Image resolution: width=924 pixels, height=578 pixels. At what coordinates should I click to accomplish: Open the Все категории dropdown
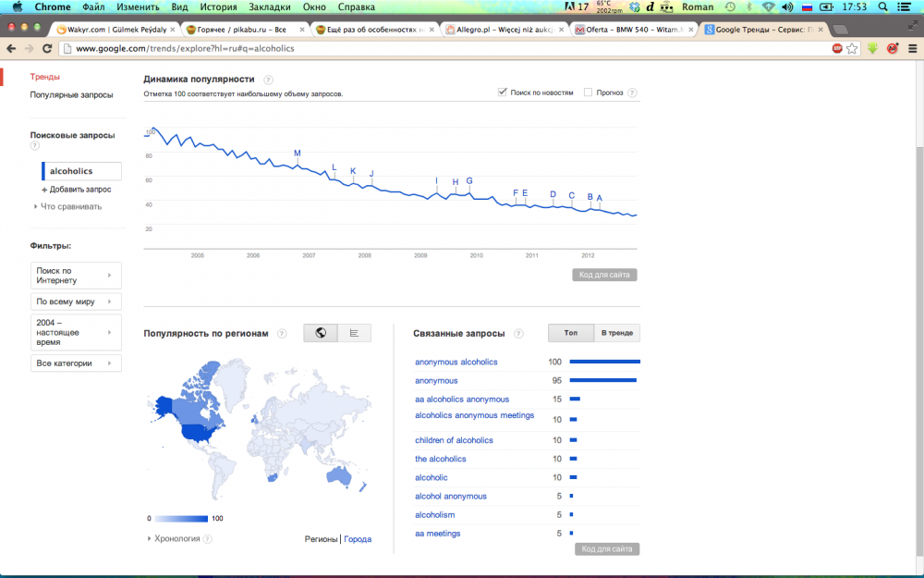pyautogui.click(x=76, y=363)
